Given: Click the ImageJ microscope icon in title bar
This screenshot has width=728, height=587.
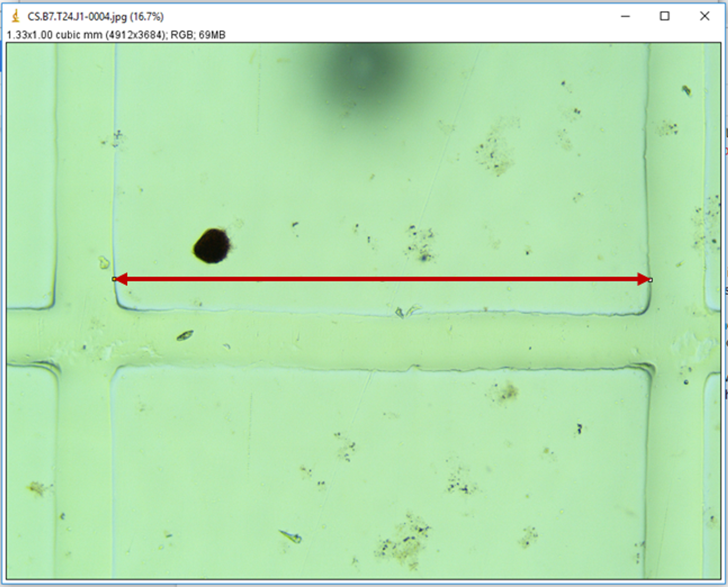Looking at the screenshot, I should pos(15,16).
